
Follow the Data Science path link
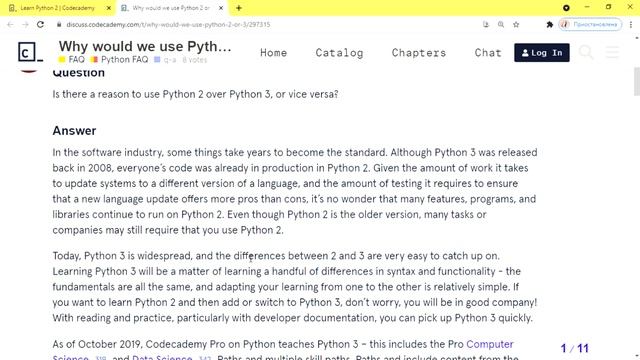[x=162, y=358]
